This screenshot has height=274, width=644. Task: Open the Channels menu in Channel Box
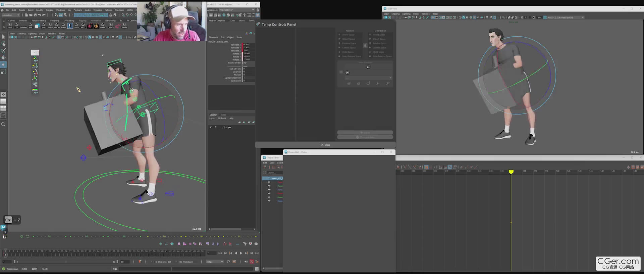click(213, 37)
